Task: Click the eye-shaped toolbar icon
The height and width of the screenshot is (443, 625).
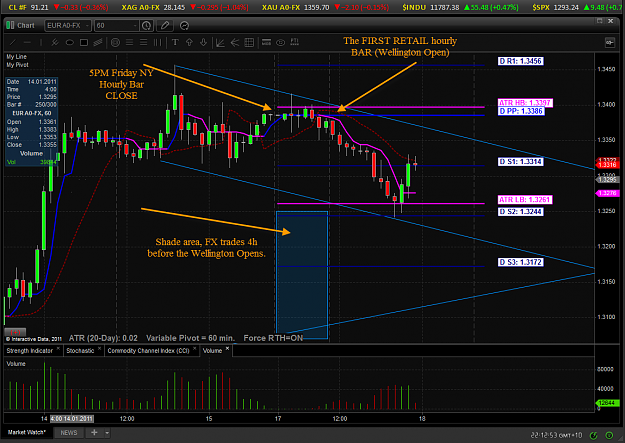Action: (281, 42)
